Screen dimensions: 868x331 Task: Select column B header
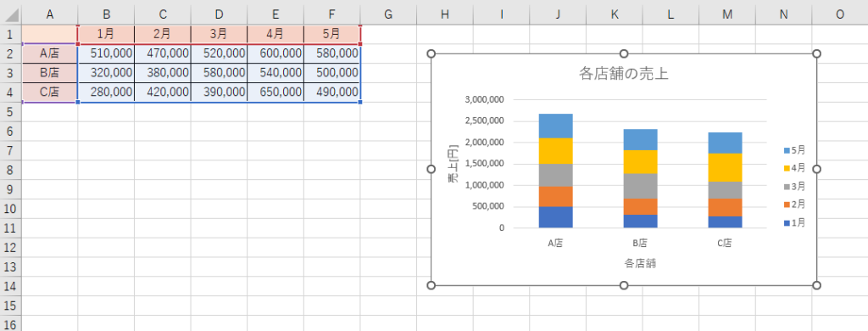coord(106,14)
